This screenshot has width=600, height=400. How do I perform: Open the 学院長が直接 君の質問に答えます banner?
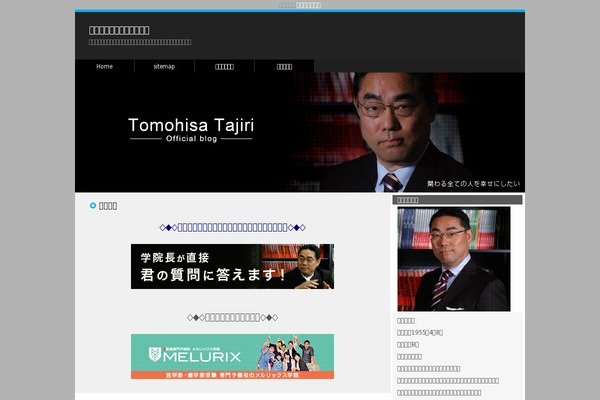232,266
